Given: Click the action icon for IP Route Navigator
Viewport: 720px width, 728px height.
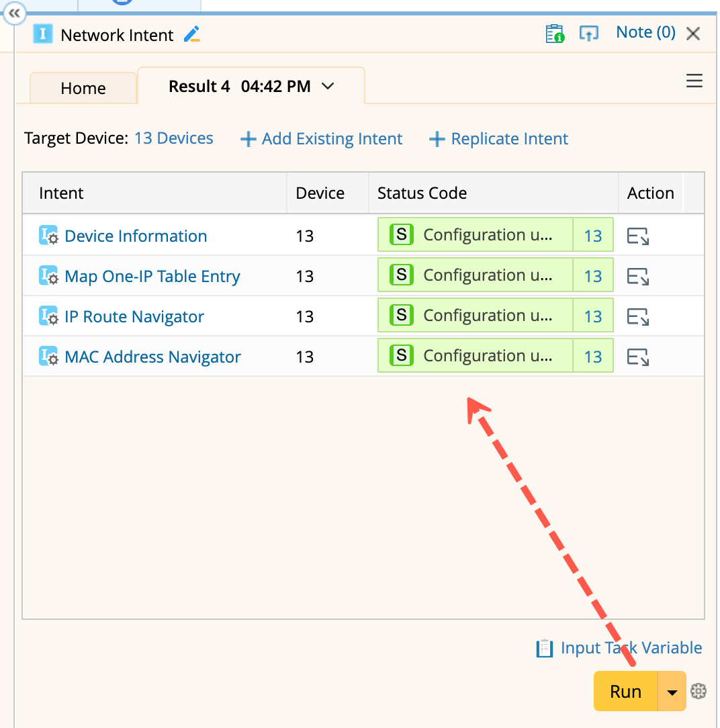Looking at the screenshot, I should pos(638,316).
